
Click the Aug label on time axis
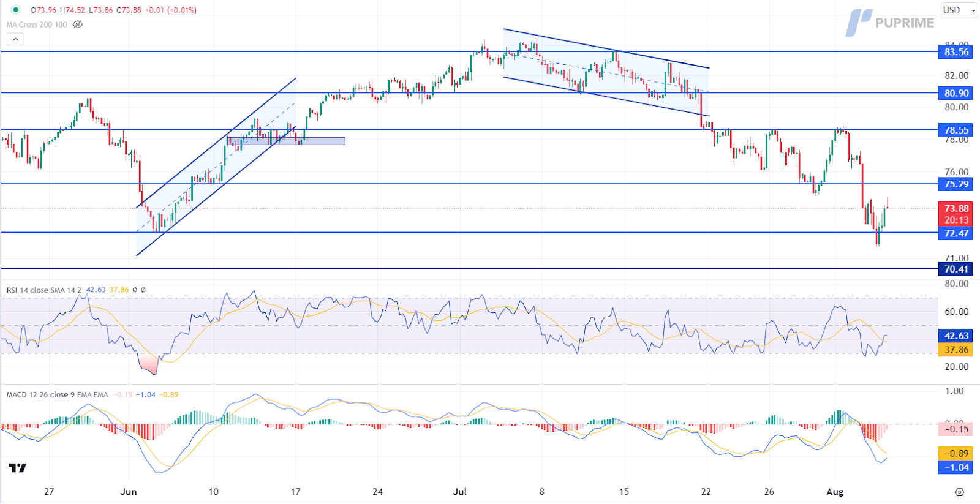click(835, 492)
